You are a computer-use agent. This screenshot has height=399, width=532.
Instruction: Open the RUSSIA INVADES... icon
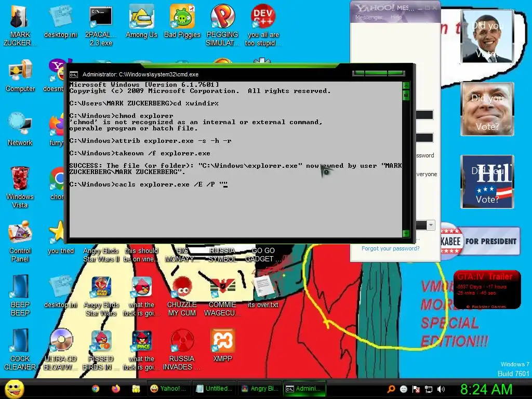(182, 350)
